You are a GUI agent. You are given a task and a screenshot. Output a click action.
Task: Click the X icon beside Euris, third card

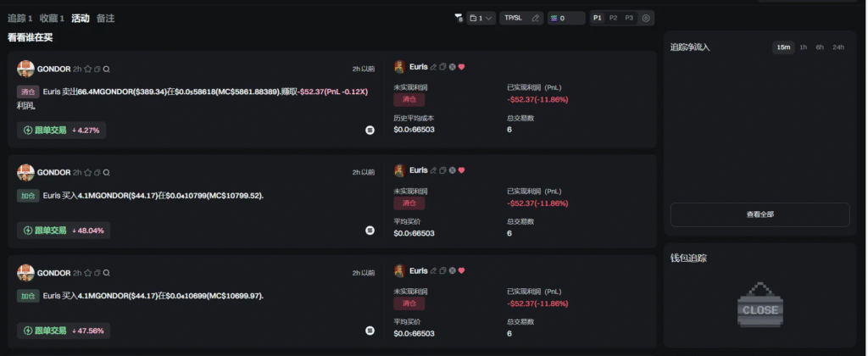point(452,271)
